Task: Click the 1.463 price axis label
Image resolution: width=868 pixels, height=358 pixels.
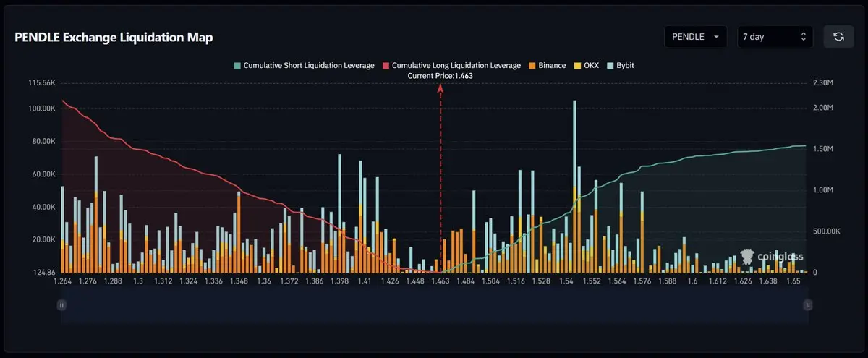Action: (x=441, y=281)
